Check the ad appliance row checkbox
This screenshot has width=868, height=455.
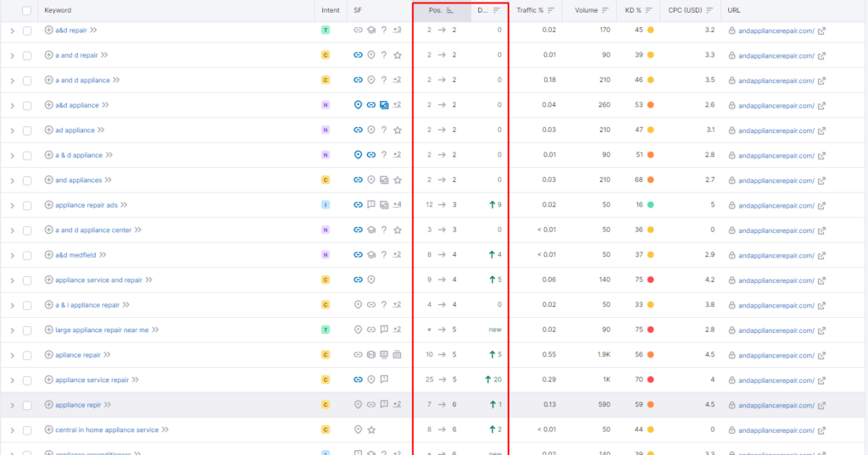pyautogui.click(x=26, y=130)
